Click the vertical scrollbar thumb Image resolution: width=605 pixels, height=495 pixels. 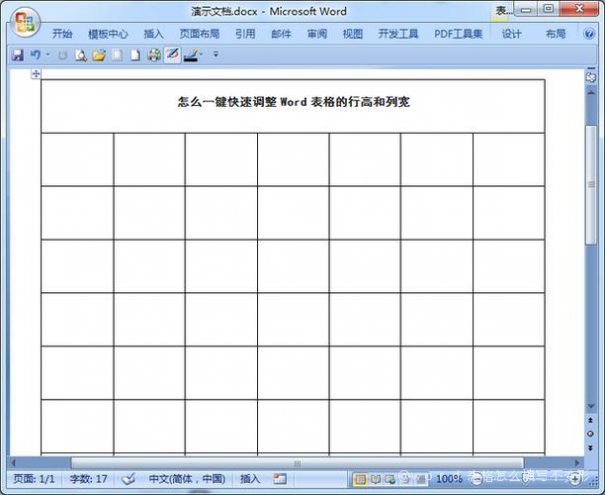tap(591, 185)
